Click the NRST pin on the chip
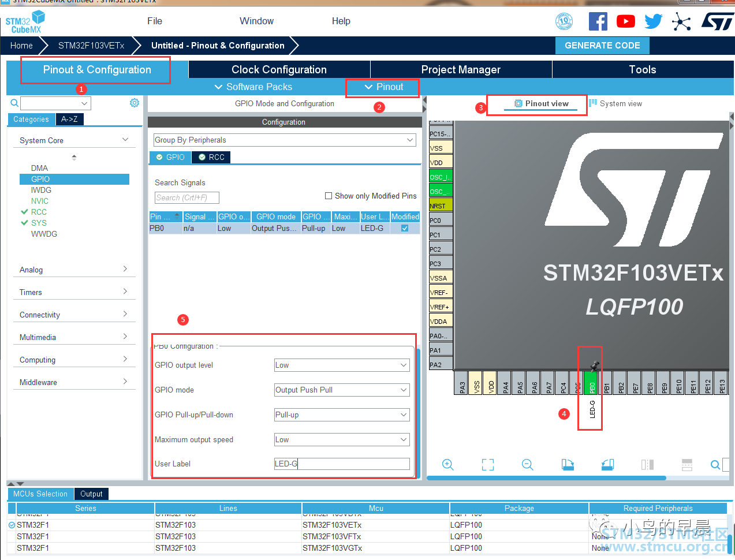The width and height of the screenshot is (735, 560). 441,206
